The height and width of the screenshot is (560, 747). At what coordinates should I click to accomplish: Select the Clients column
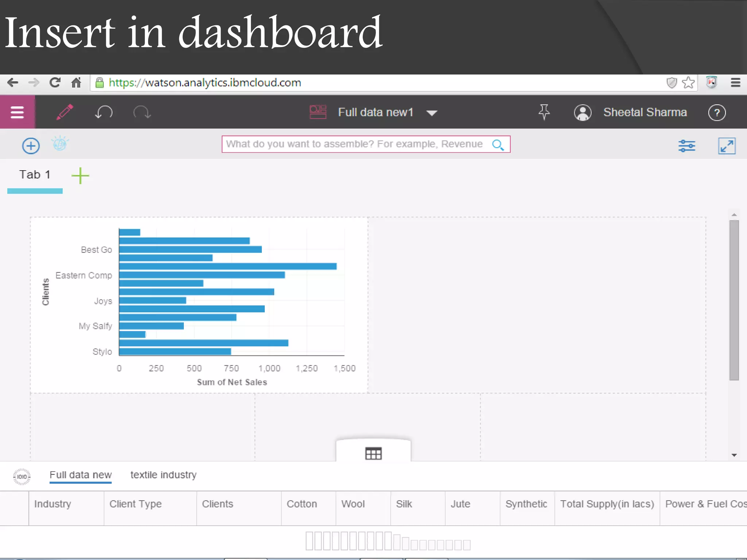click(x=239, y=508)
